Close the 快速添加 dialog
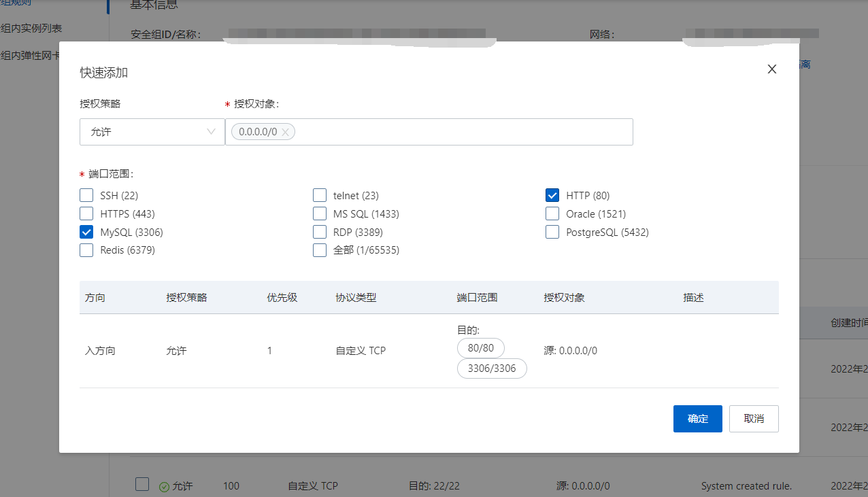This screenshot has width=868, height=497. point(771,69)
